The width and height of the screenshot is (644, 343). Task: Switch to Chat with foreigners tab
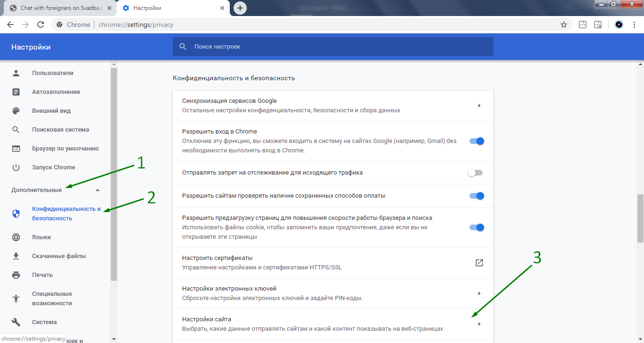point(60,8)
